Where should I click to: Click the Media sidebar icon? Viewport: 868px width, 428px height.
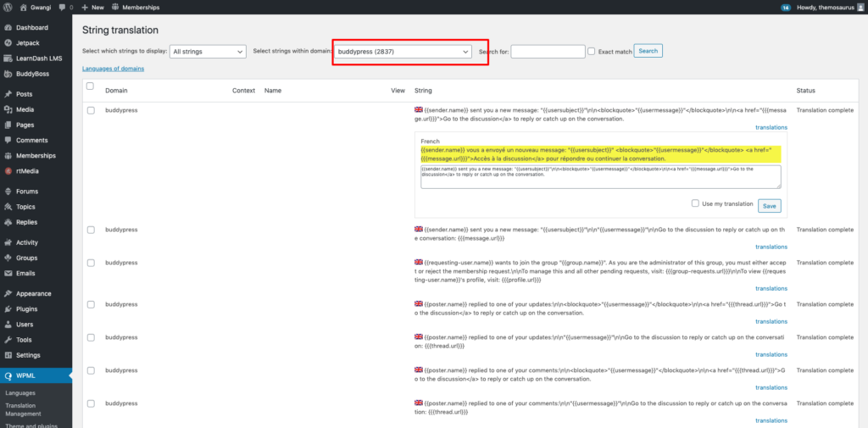click(8, 109)
